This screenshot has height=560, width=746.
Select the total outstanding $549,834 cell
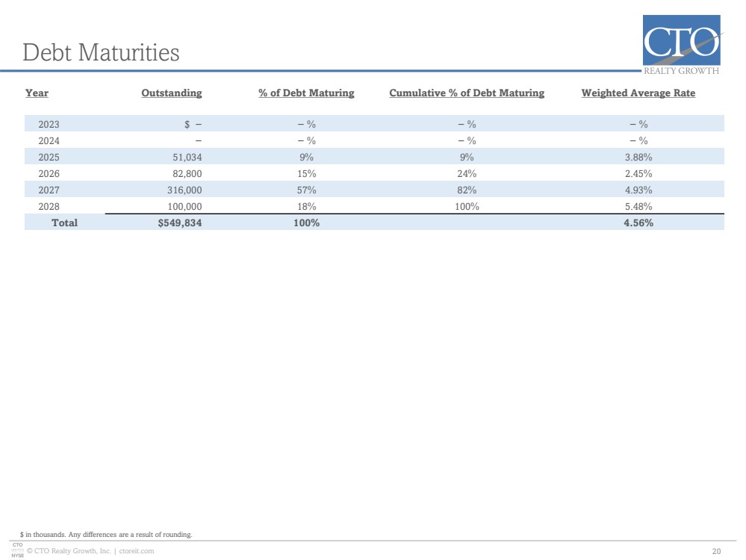[180, 223]
